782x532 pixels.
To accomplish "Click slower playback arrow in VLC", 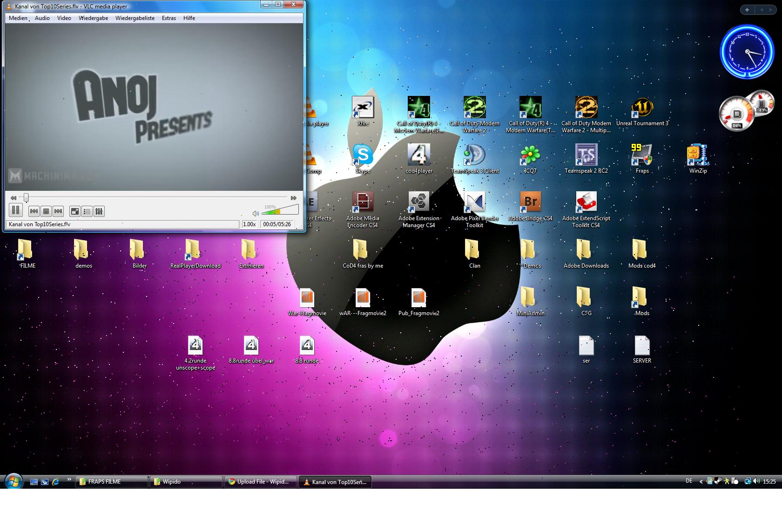I will point(13,198).
